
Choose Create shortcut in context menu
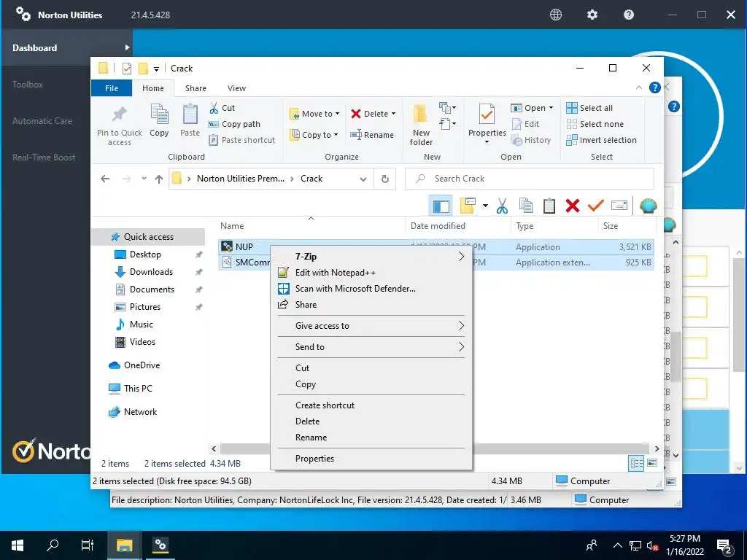tap(371, 405)
